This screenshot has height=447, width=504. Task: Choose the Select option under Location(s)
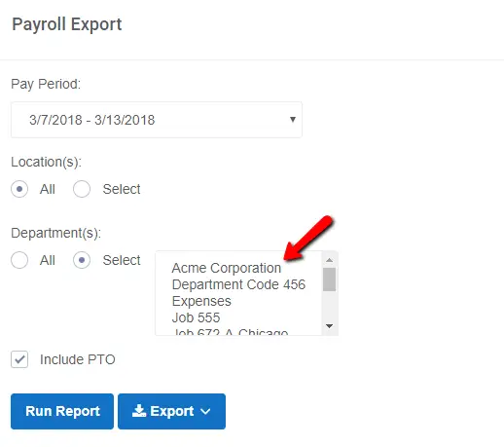(x=82, y=189)
